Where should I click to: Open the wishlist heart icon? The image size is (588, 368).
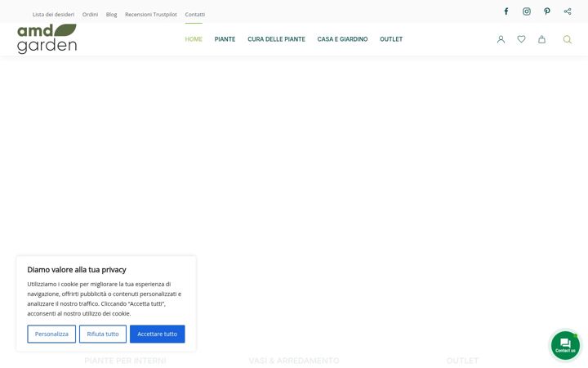coord(521,39)
